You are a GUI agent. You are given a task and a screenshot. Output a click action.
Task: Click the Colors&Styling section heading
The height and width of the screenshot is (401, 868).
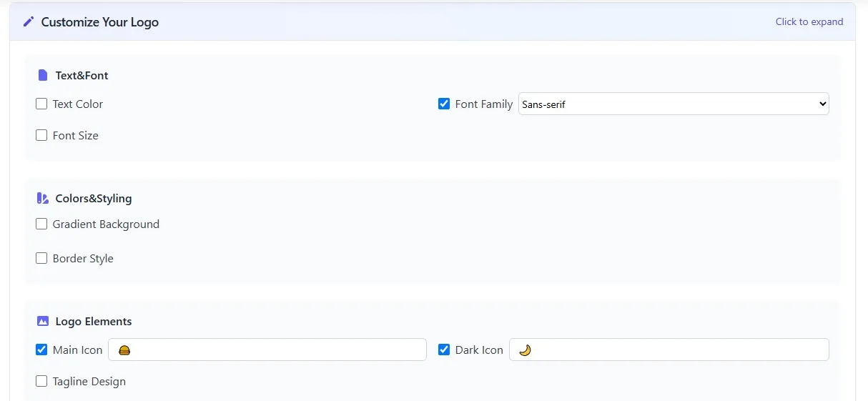pyautogui.click(x=94, y=198)
